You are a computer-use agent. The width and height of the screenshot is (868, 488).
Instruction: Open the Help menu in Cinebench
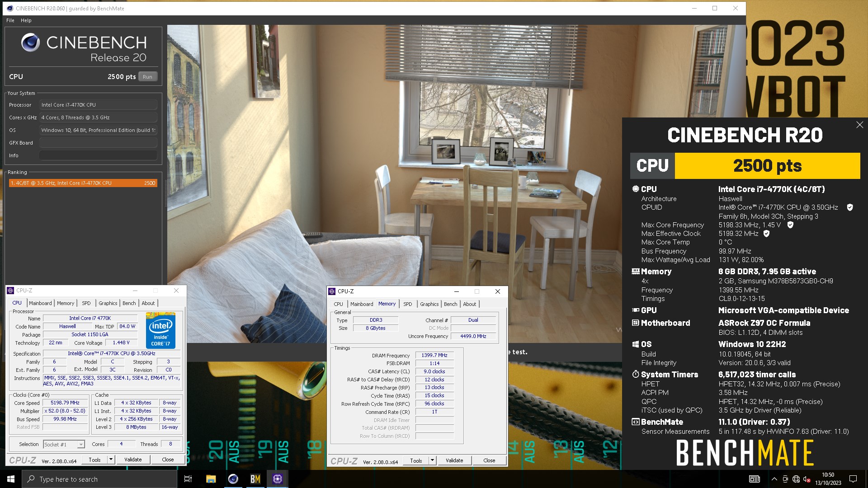pos(26,20)
